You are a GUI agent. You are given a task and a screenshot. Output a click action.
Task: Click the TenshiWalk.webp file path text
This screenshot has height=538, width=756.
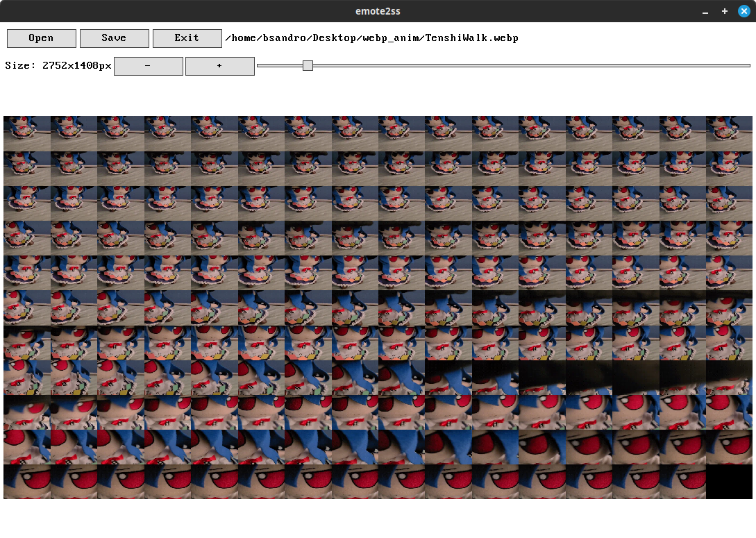click(x=372, y=38)
